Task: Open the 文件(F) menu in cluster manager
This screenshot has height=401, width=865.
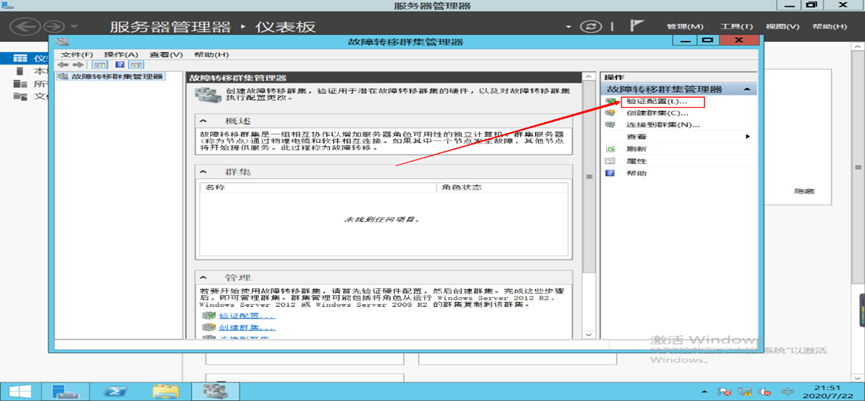Action: (77, 55)
